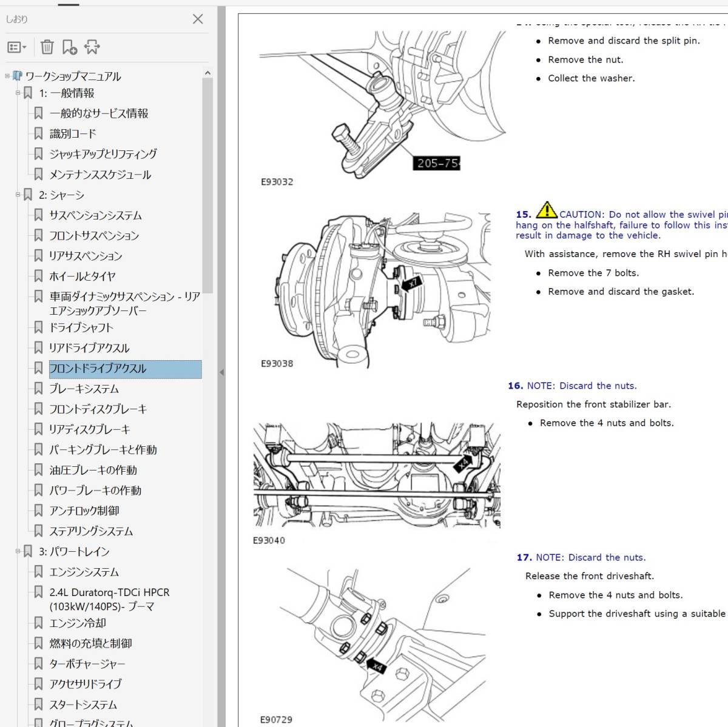Open フロントディスクブレーキ bookmark
This screenshot has width=728, height=727.
(x=98, y=409)
